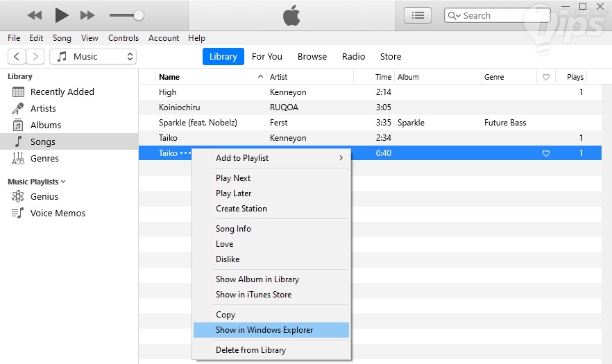Open the Help menu
The height and width of the screenshot is (364, 612).
point(196,38)
